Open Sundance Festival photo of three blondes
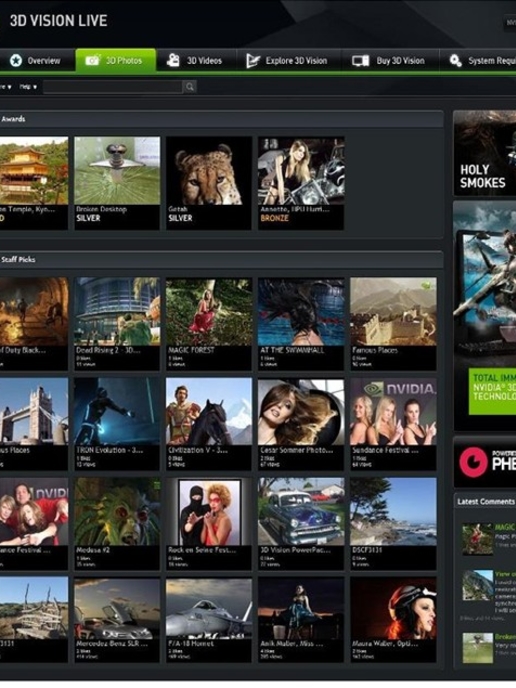Image resolution: width=516 pixels, height=688 pixels. coord(393,412)
